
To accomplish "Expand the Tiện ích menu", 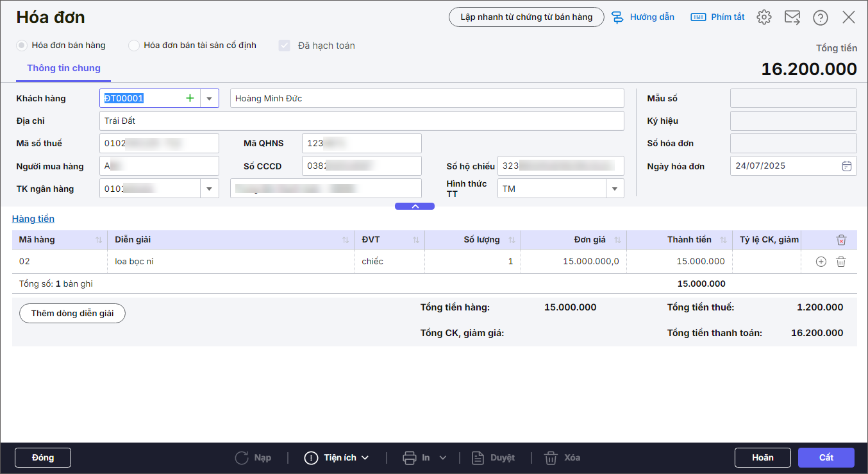I will click(337, 457).
